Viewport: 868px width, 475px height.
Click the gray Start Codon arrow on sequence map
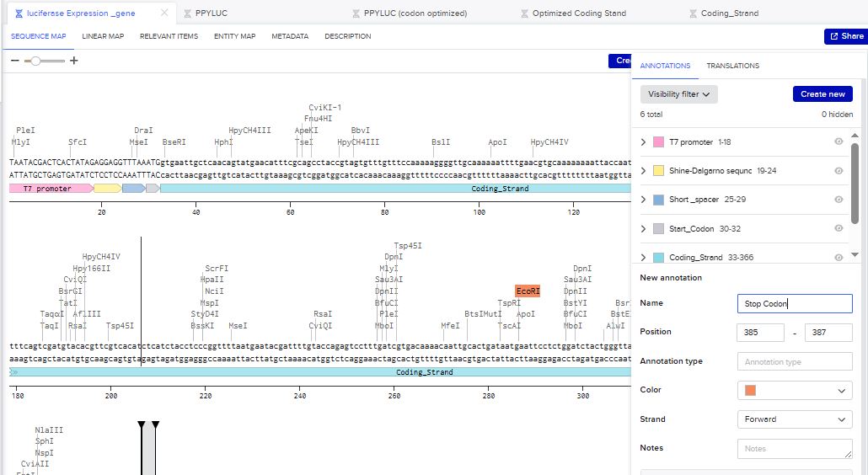click(x=152, y=189)
